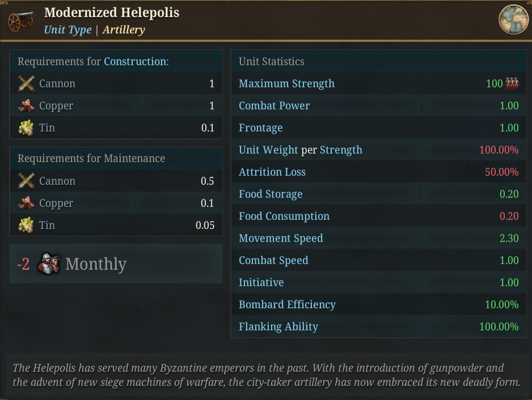
Task: Click the Construction link in the requirements heading
Action: tap(135, 61)
